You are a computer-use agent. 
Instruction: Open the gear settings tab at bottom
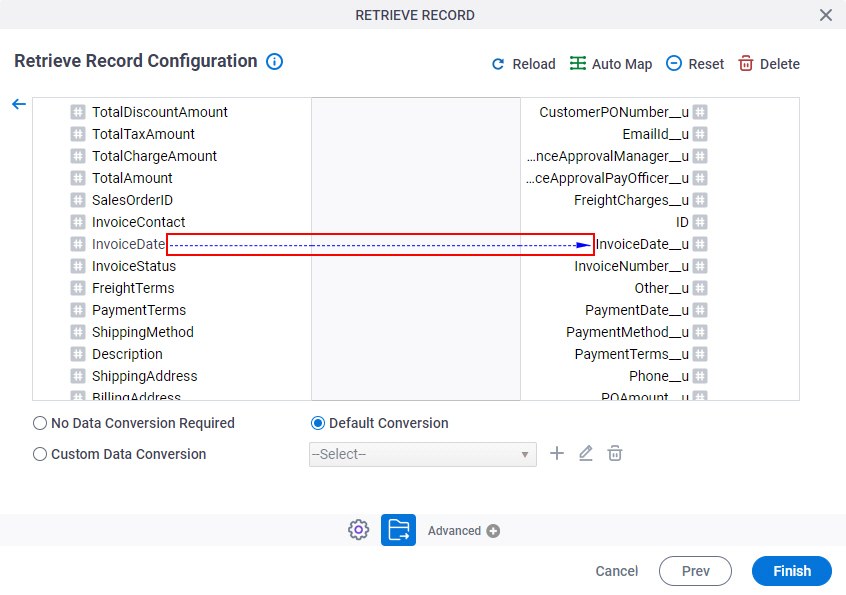pyautogui.click(x=358, y=530)
